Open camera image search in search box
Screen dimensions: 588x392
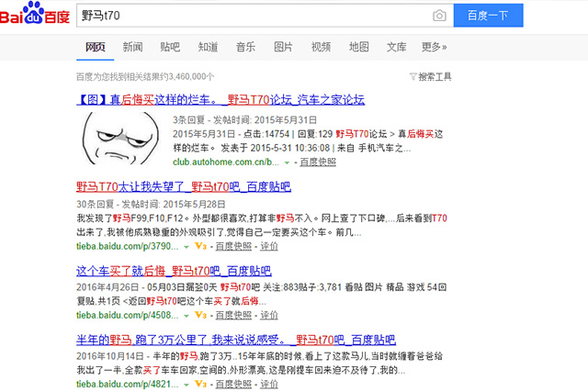point(439,16)
